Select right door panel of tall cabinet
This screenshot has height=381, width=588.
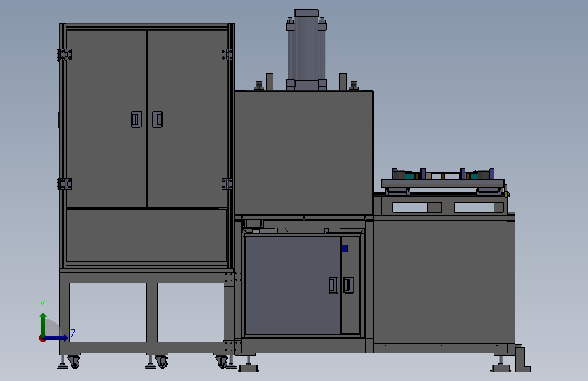[x=187, y=119]
